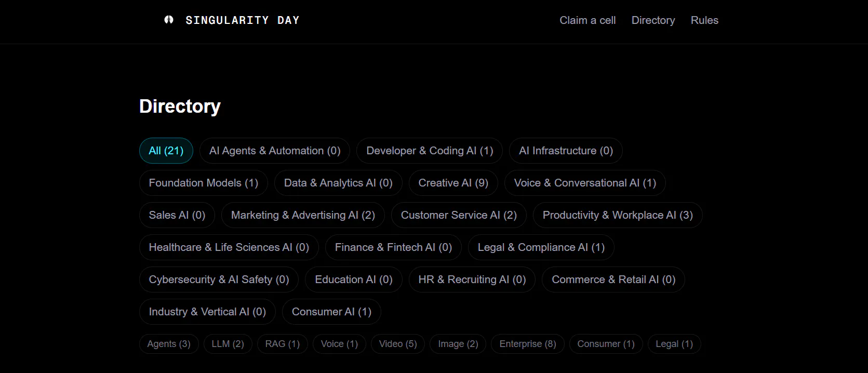Screen dimensions: 868x373
Task: Show the Creative AI (9) entries
Action: [x=453, y=183]
